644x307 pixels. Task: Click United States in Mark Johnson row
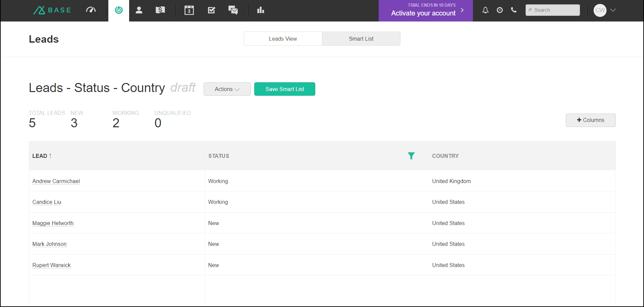tap(448, 244)
